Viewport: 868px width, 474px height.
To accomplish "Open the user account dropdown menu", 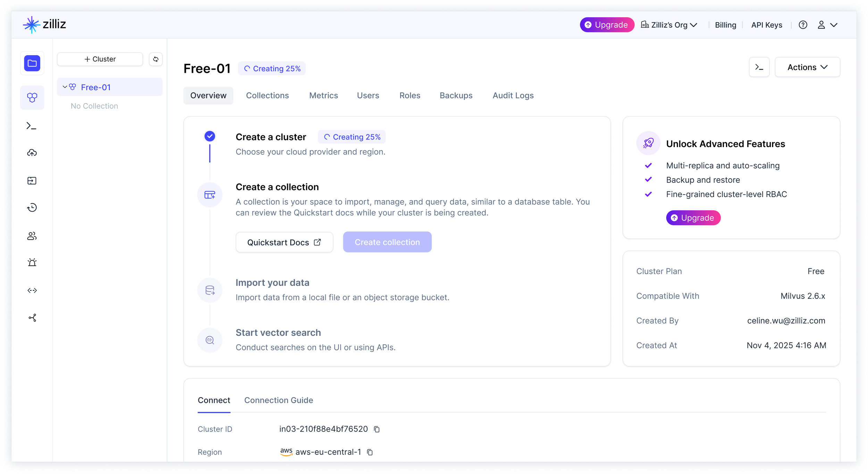I will coord(828,25).
